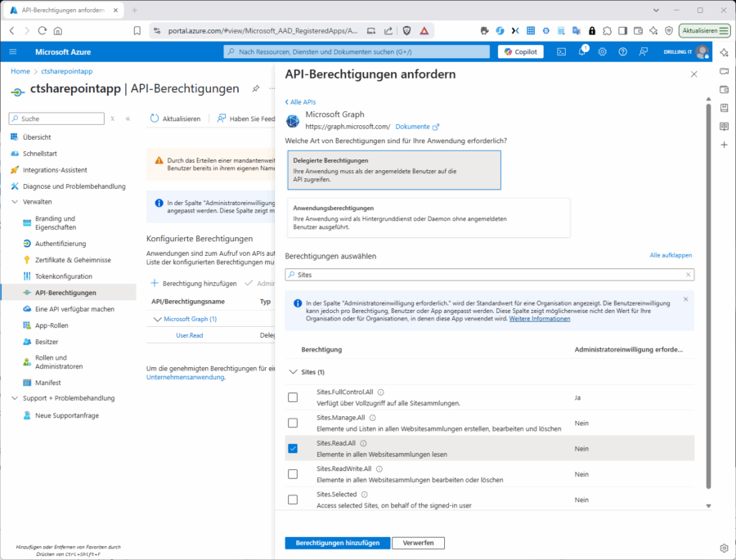Open a new browser tab
736x560 pixels.
[135, 11]
